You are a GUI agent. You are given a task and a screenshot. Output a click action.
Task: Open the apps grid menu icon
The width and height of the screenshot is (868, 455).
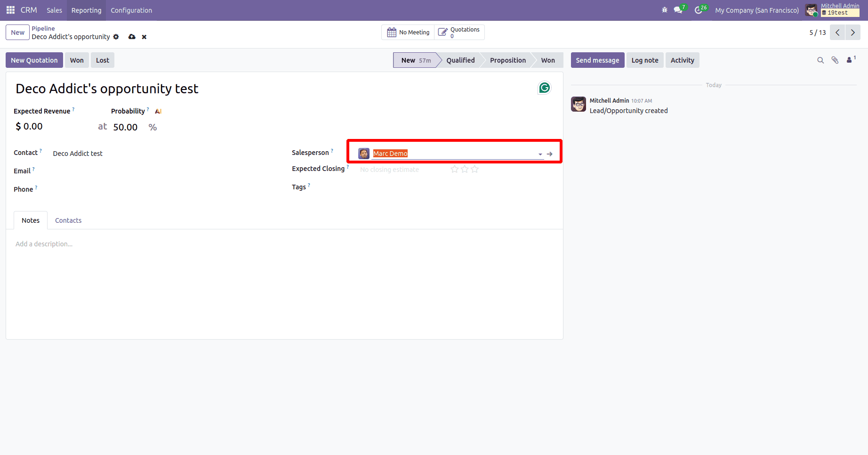(x=10, y=9)
